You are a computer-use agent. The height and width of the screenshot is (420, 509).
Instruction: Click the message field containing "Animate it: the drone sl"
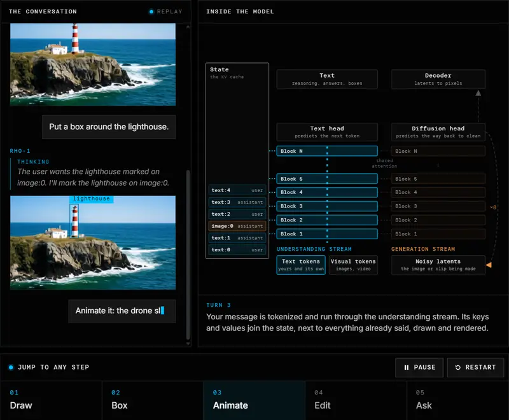pos(122,311)
